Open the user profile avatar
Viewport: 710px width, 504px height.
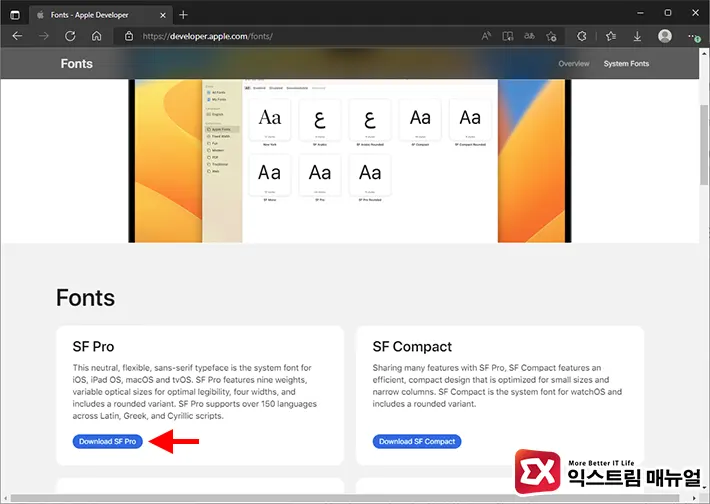point(665,36)
